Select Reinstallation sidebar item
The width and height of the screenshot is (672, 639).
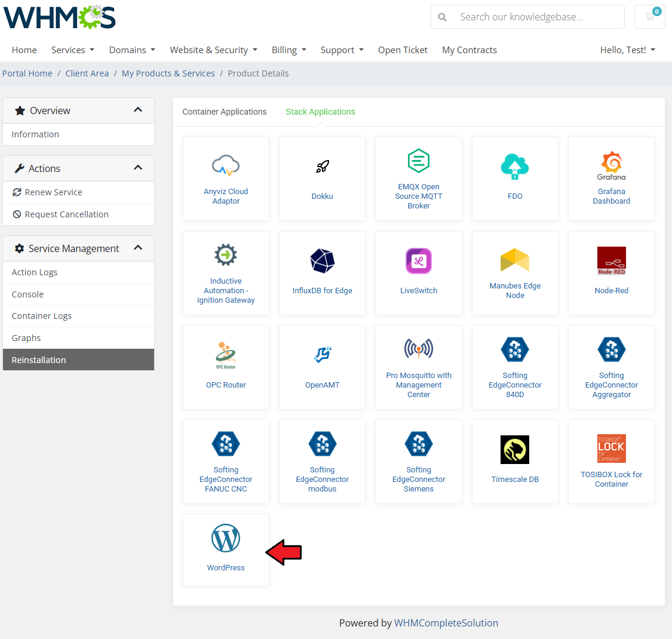click(78, 360)
